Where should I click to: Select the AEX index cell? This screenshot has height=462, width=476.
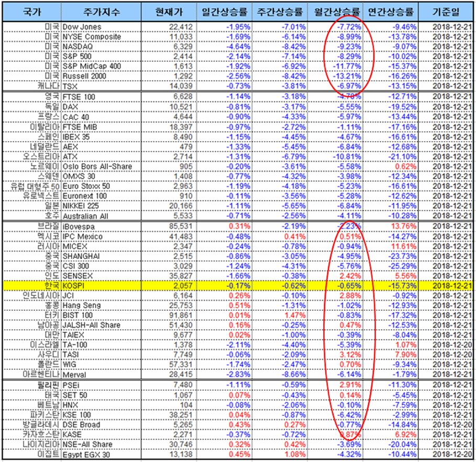pyautogui.click(x=101, y=147)
